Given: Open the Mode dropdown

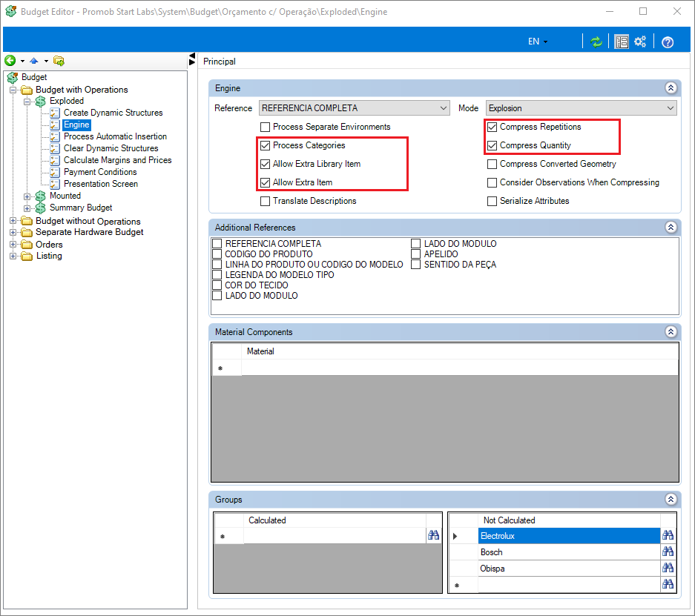Looking at the screenshot, I should [581, 108].
